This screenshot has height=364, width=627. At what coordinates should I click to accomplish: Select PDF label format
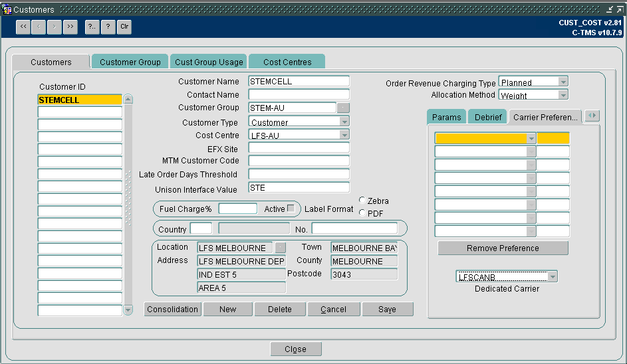pyautogui.click(x=362, y=213)
